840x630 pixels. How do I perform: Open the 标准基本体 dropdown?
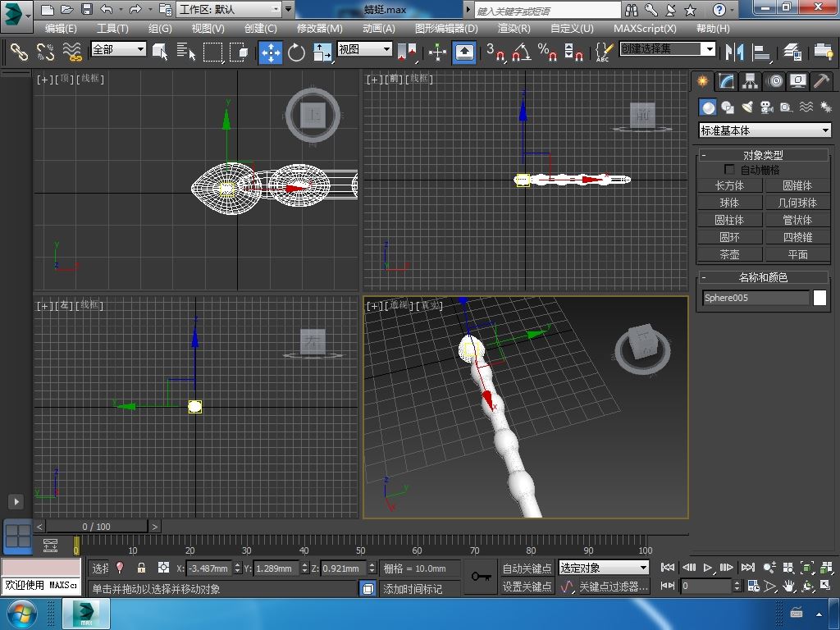point(765,130)
